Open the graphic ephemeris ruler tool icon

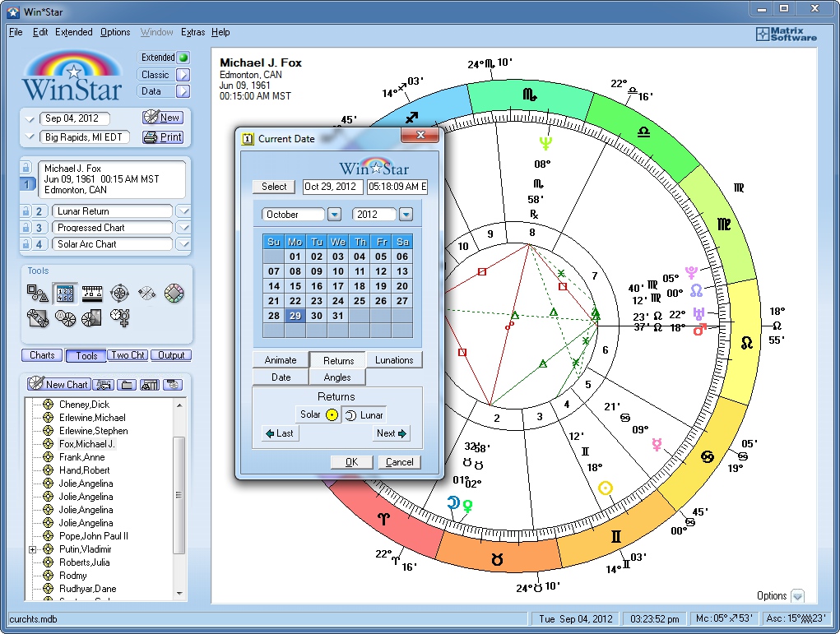92,293
